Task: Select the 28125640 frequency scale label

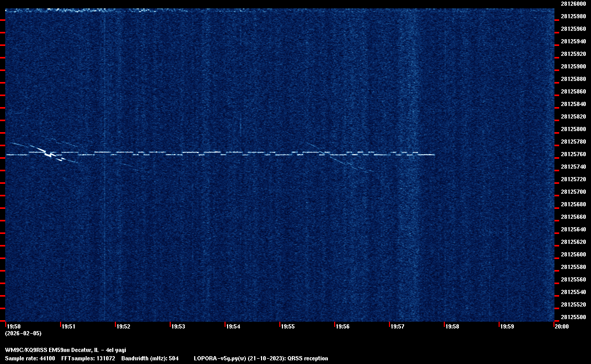Action: click(573, 229)
